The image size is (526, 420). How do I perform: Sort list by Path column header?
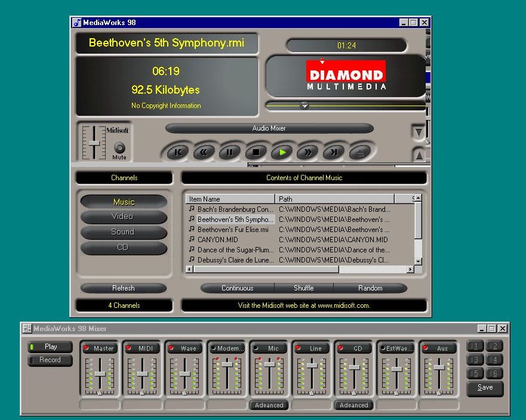tap(334, 199)
